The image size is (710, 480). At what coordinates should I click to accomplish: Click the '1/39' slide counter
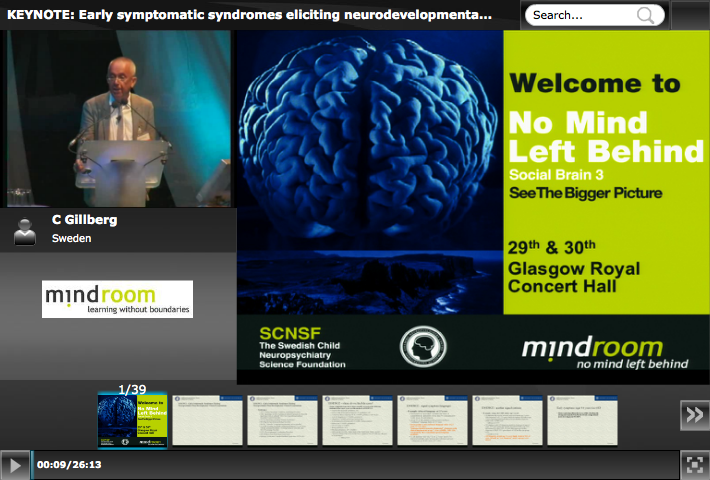(x=132, y=389)
